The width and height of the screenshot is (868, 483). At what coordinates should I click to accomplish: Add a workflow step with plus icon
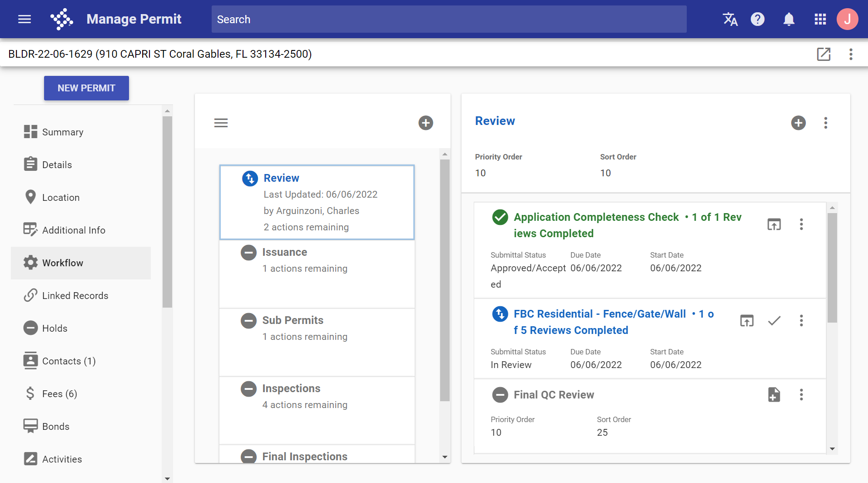pyautogui.click(x=426, y=123)
